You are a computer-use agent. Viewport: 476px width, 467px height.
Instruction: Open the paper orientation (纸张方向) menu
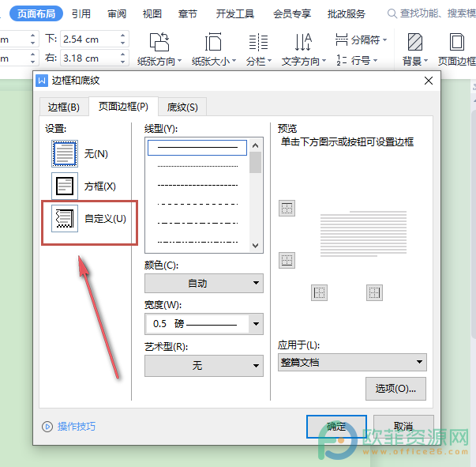(159, 50)
